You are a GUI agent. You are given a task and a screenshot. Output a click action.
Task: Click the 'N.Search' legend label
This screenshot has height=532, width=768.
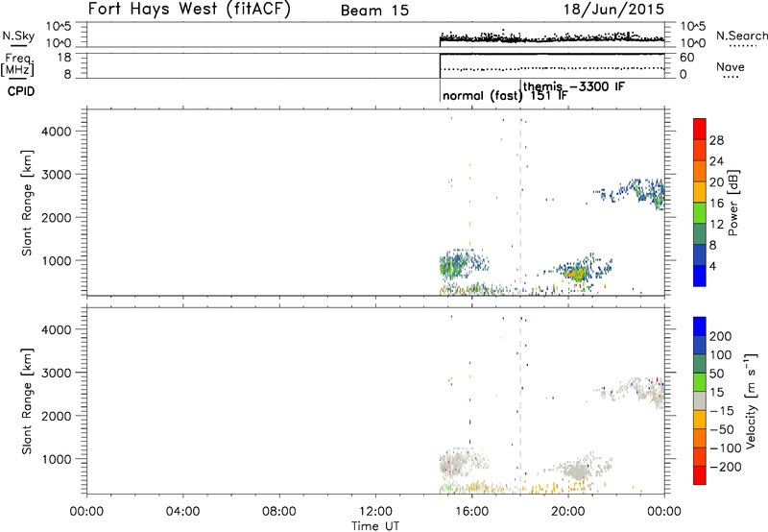point(741,36)
